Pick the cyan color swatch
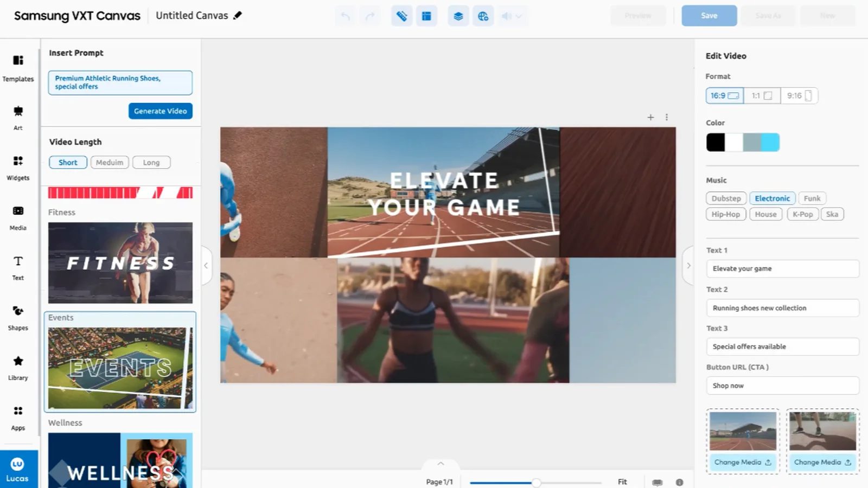This screenshot has height=488, width=868. [770, 142]
